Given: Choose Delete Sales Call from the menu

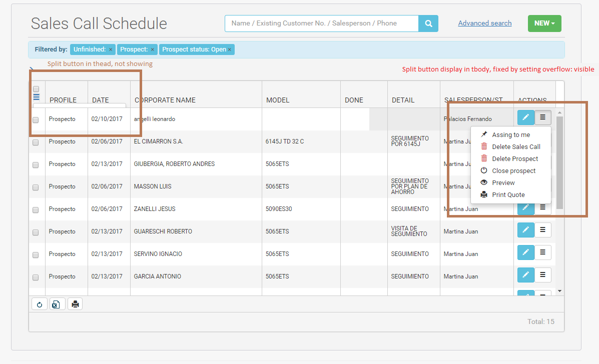Looking at the screenshot, I should [511, 146].
